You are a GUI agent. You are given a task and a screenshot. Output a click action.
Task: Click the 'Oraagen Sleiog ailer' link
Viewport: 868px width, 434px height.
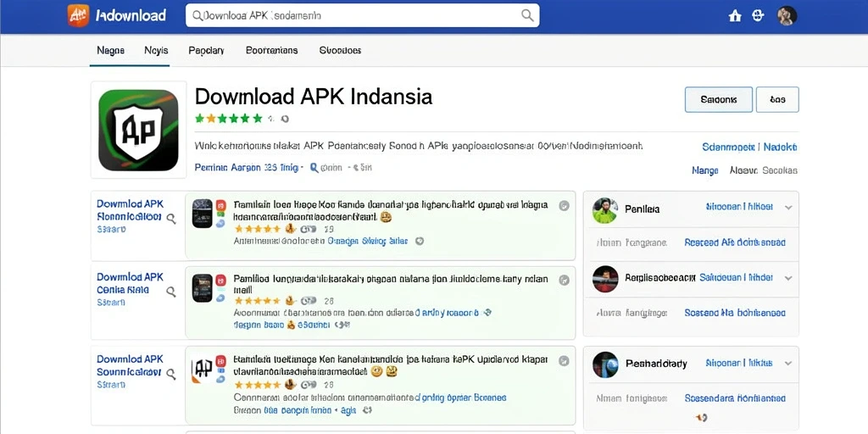tap(368, 241)
